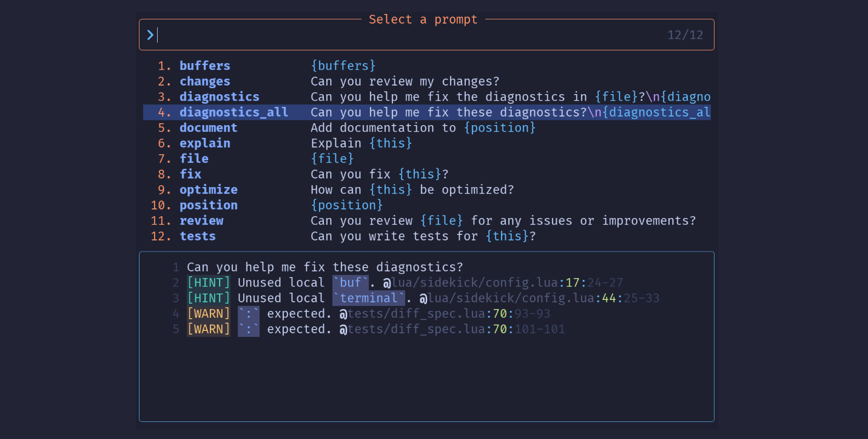Screen dimensions: 868x439
Task: Click the prompt arrow icon
Action: point(150,35)
